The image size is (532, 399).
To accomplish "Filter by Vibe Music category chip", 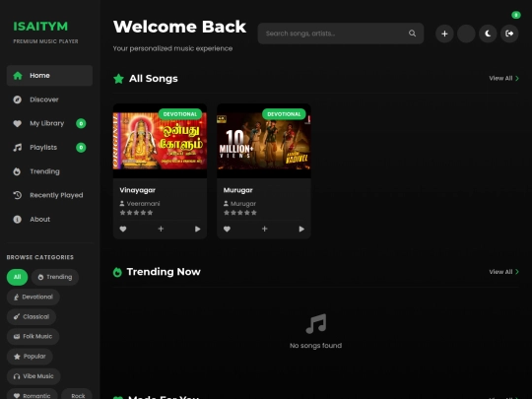I will point(33,376).
